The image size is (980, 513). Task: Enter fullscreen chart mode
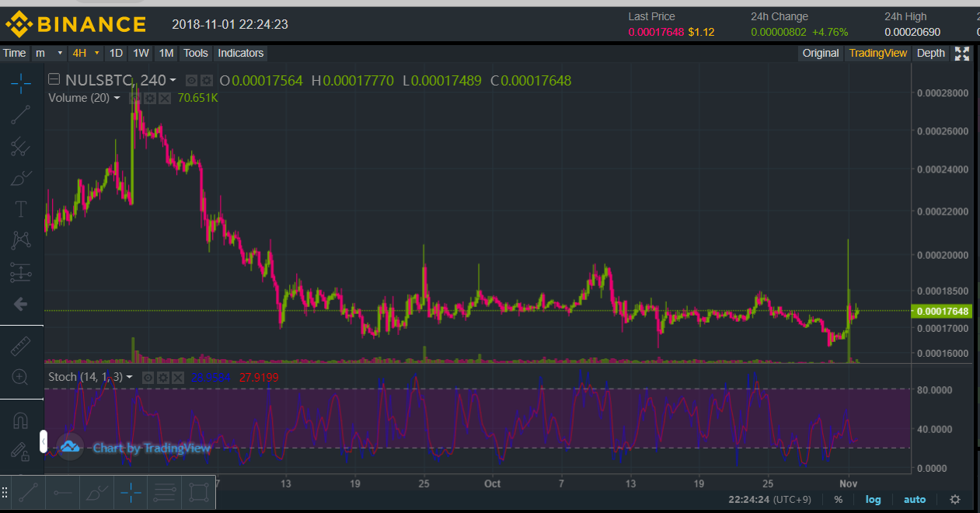[962, 54]
